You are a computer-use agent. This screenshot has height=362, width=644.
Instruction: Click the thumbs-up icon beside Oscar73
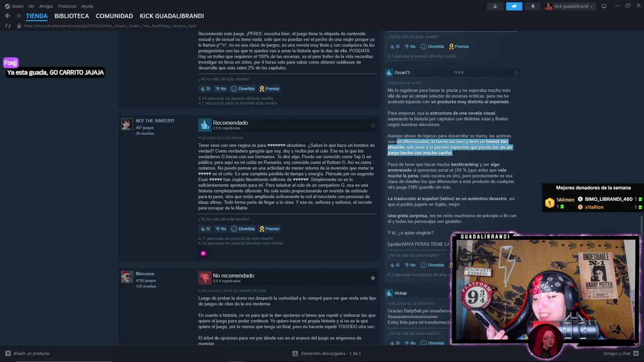(x=389, y=73)
